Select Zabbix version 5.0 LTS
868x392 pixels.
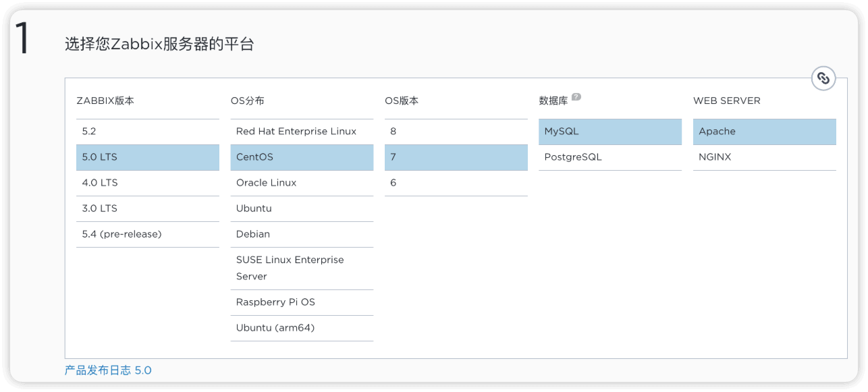tap(148, 157)
